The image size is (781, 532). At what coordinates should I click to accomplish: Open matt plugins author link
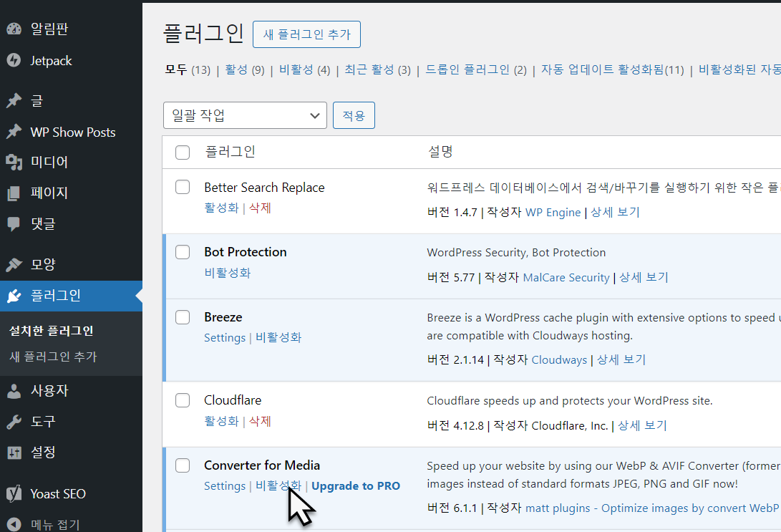[653, 508]
